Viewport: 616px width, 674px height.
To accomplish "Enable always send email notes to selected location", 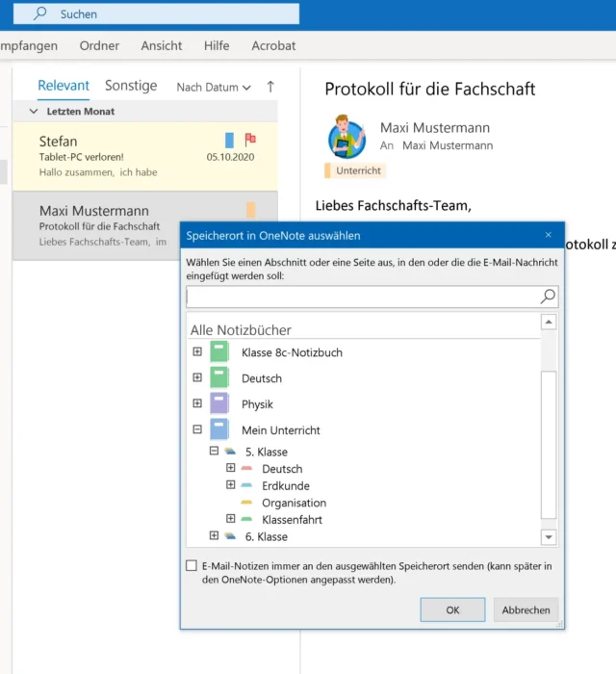I will 192,566.
